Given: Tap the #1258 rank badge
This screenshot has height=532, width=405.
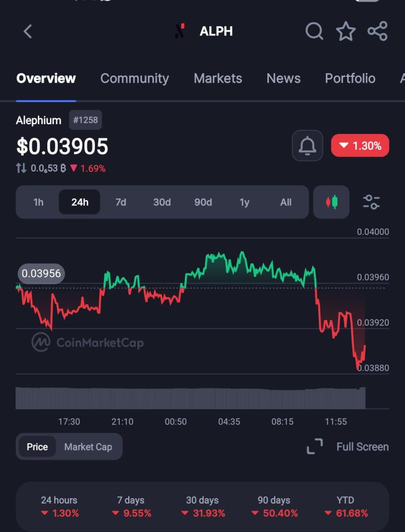Looking at the screenshot, I should click(86, 120).
